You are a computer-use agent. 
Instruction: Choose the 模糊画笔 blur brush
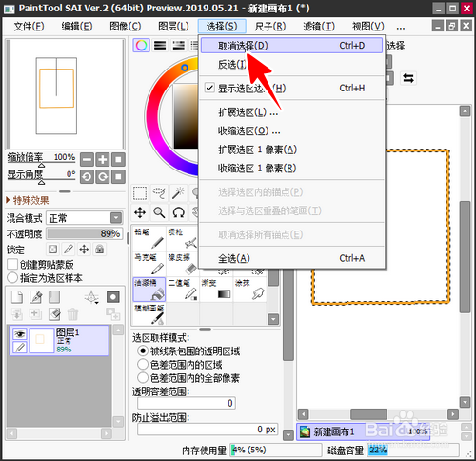[149, 314]
